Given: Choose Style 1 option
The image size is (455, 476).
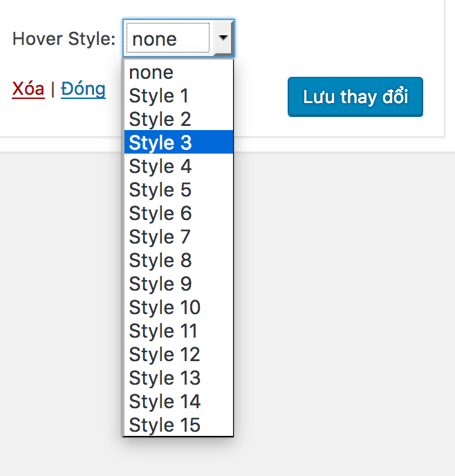Looking at the screenshot, I should pyautogui.click(x=178, y=95).
